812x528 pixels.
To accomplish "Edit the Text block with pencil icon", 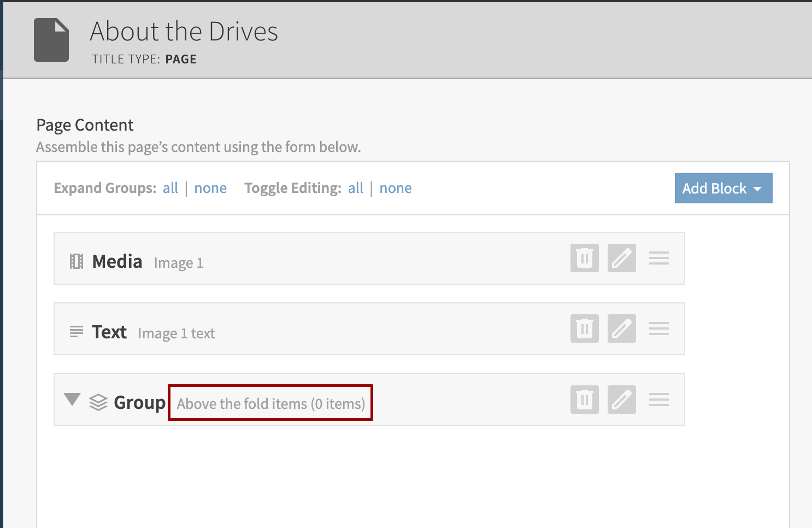I will pos(621,328).
